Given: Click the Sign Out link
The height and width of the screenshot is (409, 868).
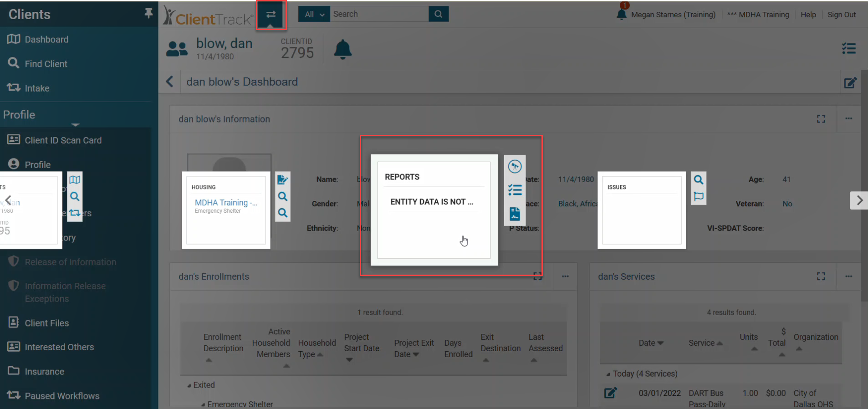Looking at the screenshot, I should (841, 15).
